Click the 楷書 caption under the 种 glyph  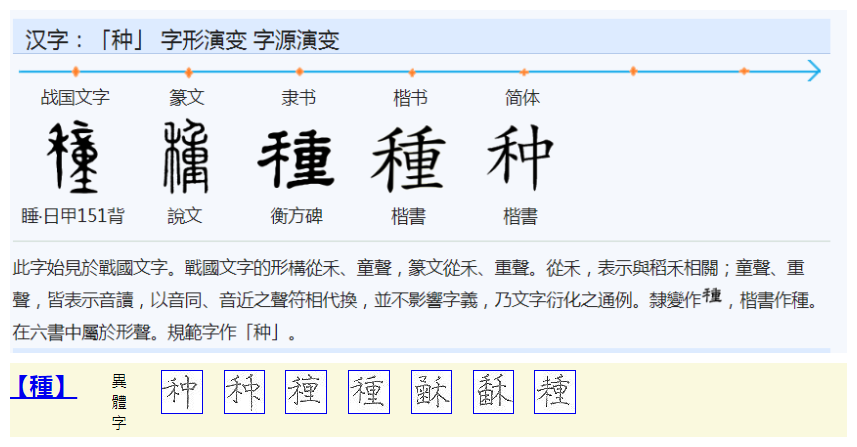point(521,216)
